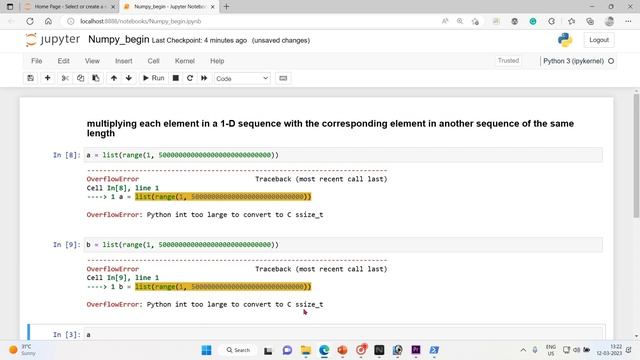Show hidden system tray icons chevron
Image resolution: width=640 pixels, height=360 pixels.
(523, 350)
